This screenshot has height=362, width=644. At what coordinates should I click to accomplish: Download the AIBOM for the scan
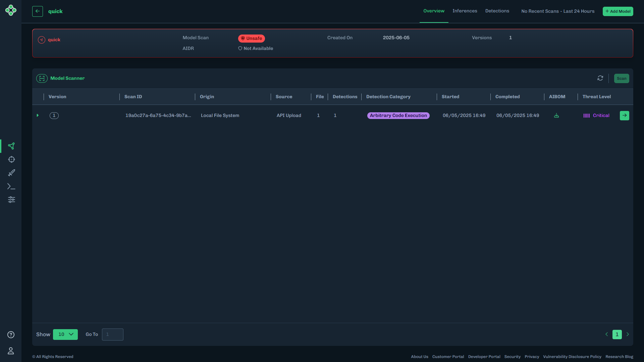(x=556, y=116)
